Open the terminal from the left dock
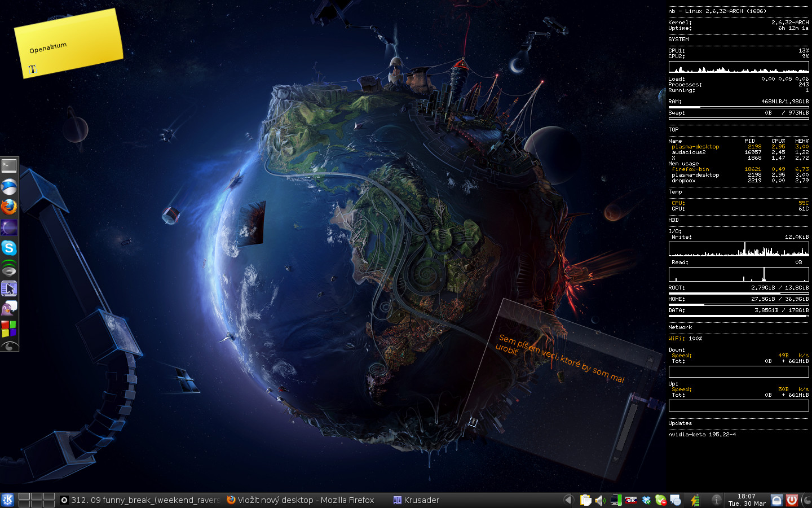The width and height of the screenshot is (812, 508). (9, 166)
